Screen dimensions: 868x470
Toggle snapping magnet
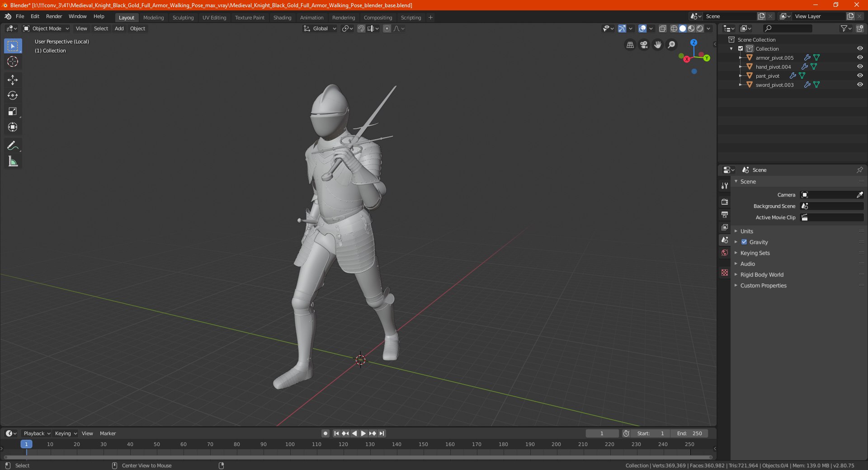(361, 28)
